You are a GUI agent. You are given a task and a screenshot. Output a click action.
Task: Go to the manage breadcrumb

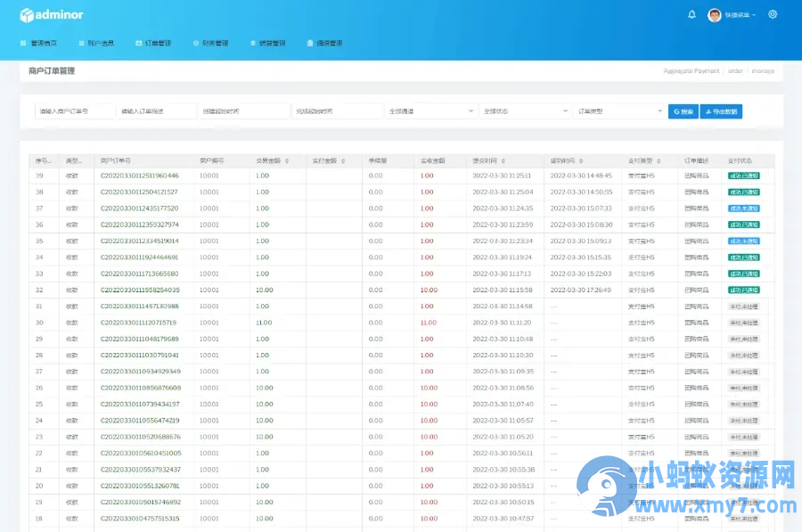tap(763, 71)
